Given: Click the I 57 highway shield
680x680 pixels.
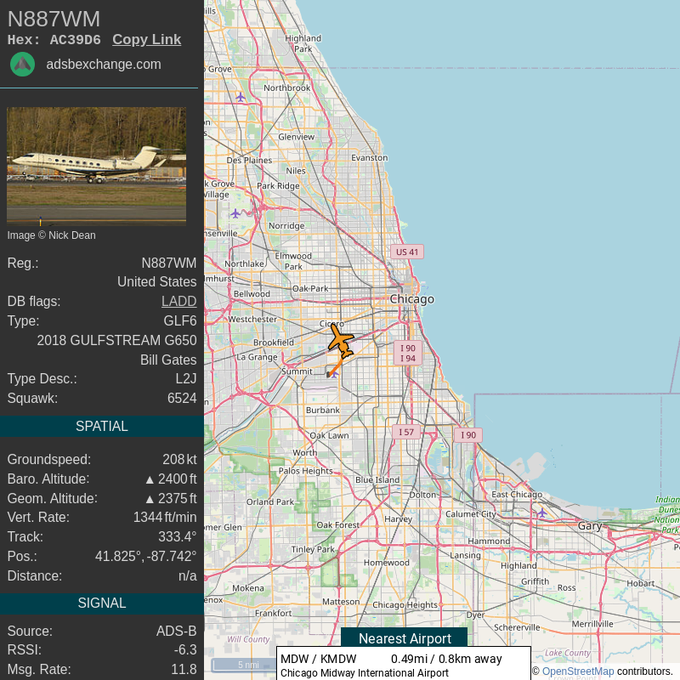Looking at the screenshot, I should pyautogui.click(x=406, y=432).
